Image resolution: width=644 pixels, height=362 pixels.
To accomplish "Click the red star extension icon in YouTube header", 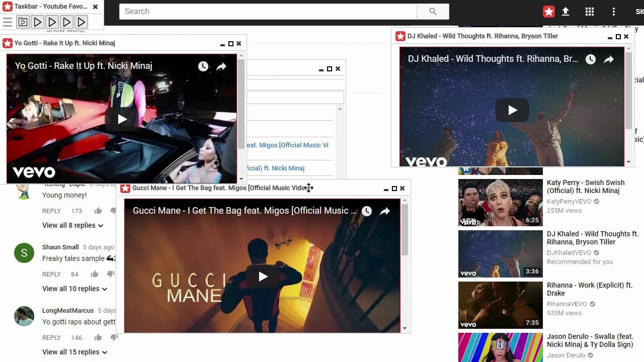I will [549, 12].
